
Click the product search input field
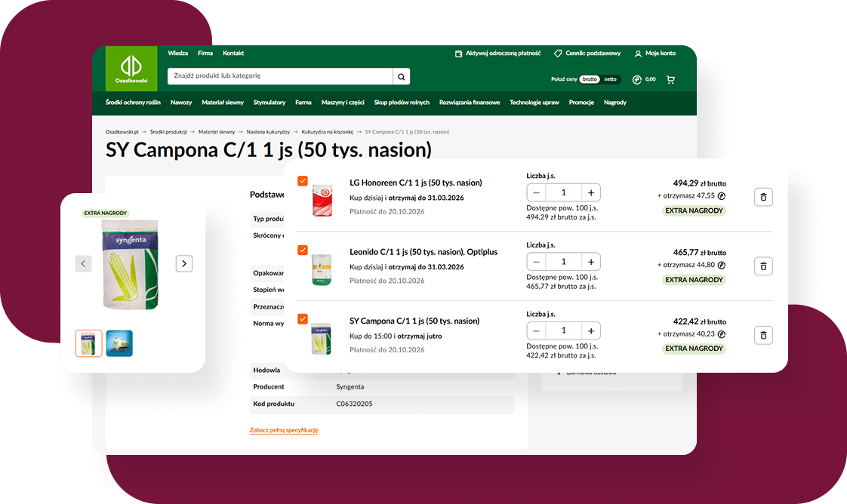(x=280, y=77)
